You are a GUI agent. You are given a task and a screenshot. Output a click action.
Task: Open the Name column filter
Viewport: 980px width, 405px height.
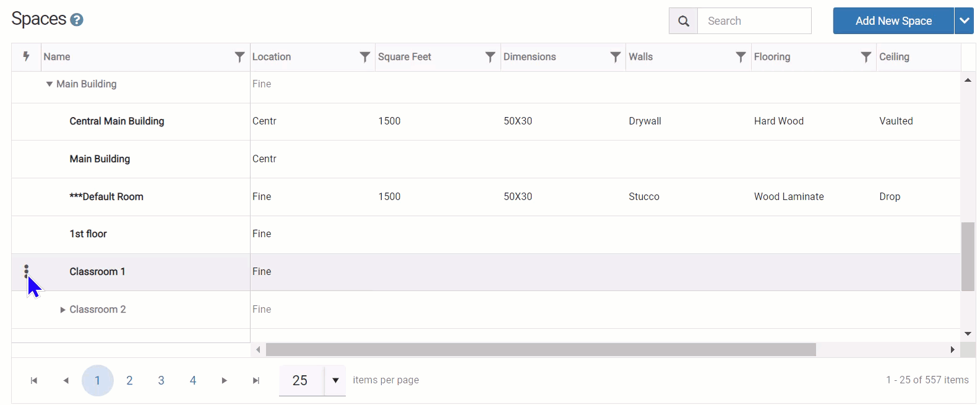(x=239, y=57)
